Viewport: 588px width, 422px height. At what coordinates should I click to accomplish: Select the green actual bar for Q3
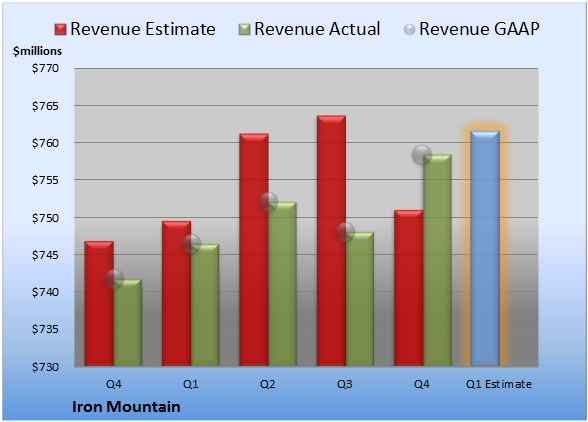[360, 299]
